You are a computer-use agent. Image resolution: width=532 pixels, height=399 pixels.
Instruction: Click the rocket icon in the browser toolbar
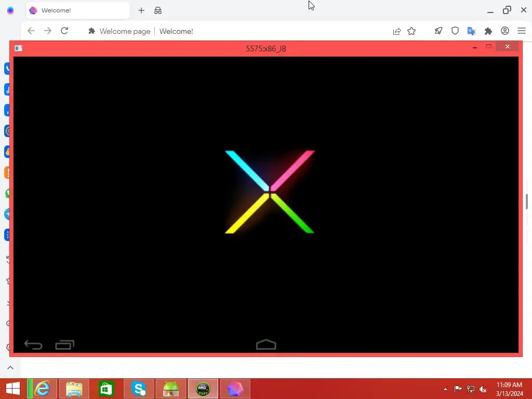[x=438, y=31]
